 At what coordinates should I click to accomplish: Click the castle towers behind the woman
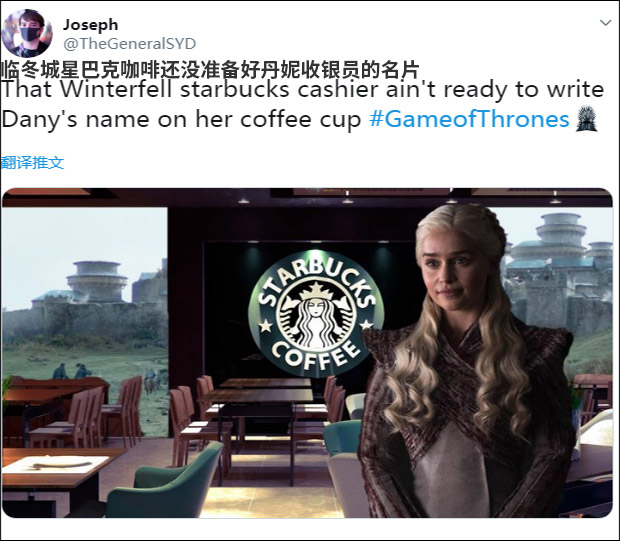click(560, 245)
